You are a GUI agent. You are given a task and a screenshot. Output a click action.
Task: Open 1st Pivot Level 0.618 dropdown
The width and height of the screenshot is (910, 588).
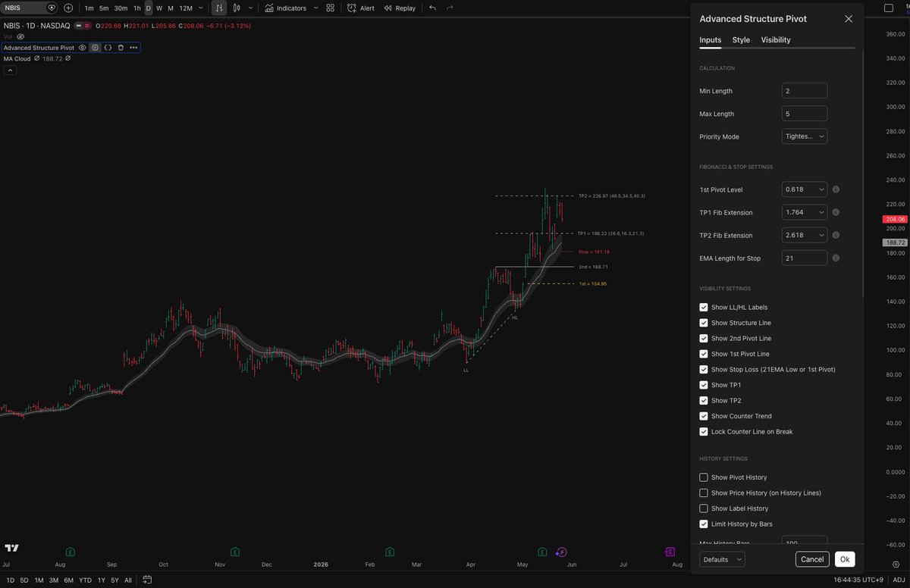pos(805,189)
